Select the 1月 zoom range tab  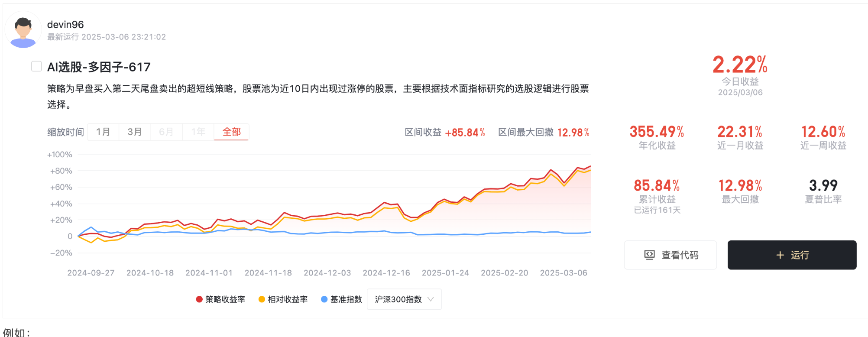(x=103, y=132)
